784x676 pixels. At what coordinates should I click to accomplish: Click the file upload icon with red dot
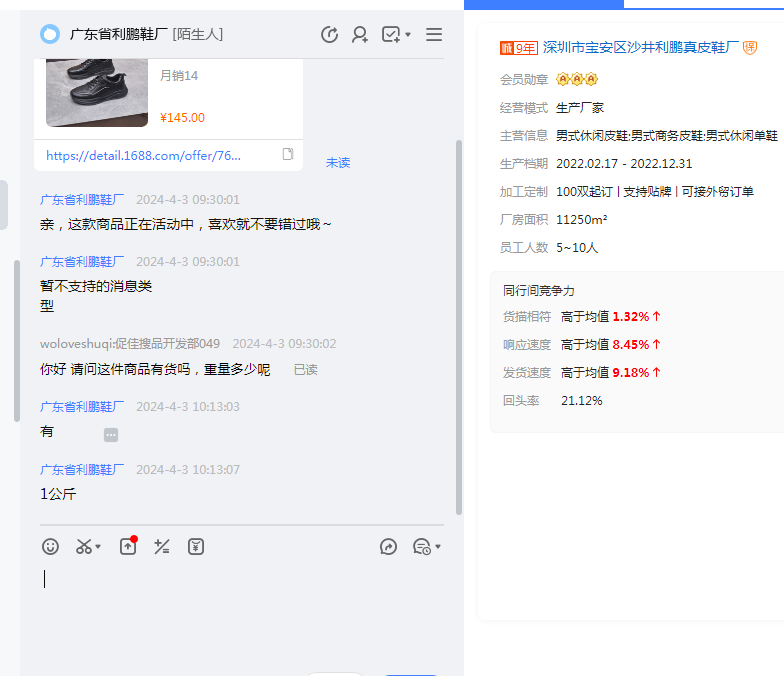[128, 546]
